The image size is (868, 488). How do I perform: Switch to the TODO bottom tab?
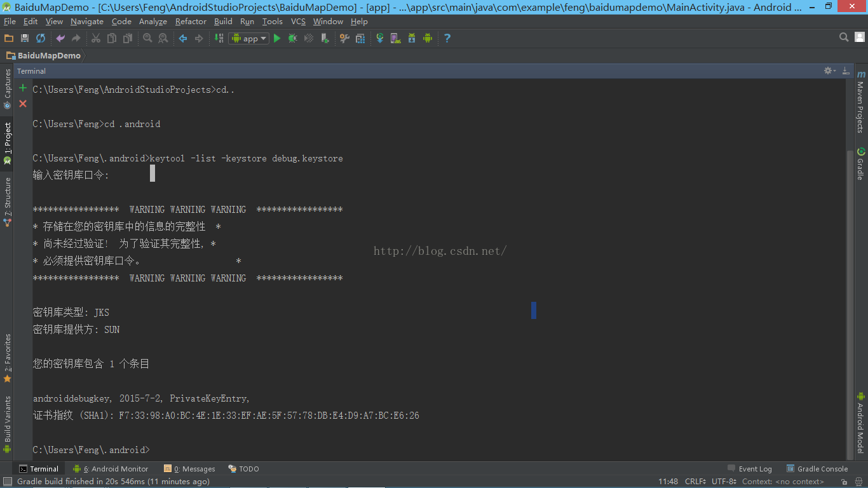(243, 469)
